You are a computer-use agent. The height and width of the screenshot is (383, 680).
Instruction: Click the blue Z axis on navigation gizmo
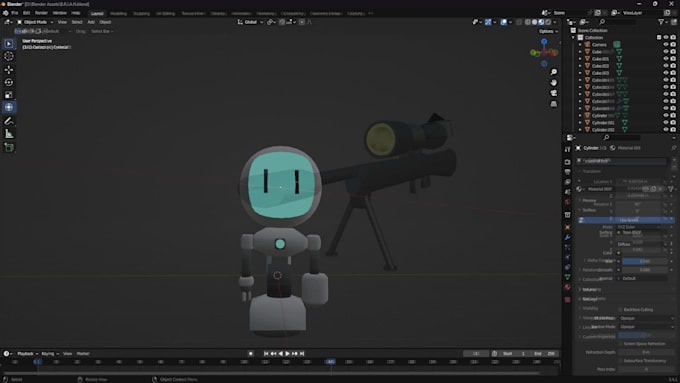[x=544, y=42]
